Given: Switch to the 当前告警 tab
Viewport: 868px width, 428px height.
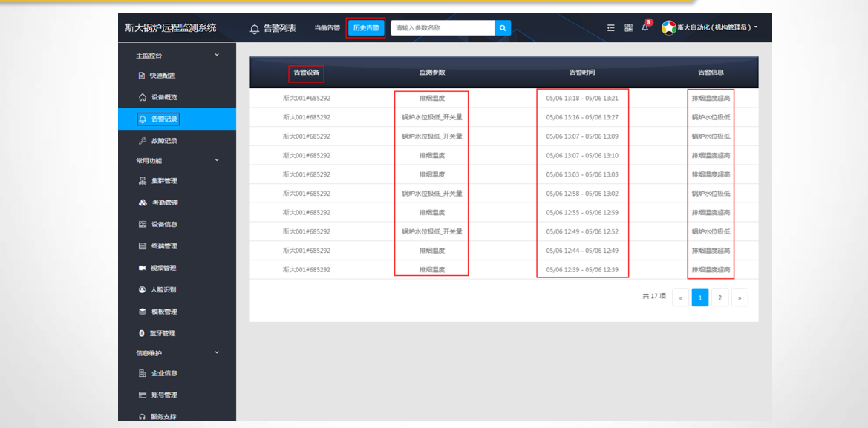Looking at the screenshot, I should [x=327, y=28].
